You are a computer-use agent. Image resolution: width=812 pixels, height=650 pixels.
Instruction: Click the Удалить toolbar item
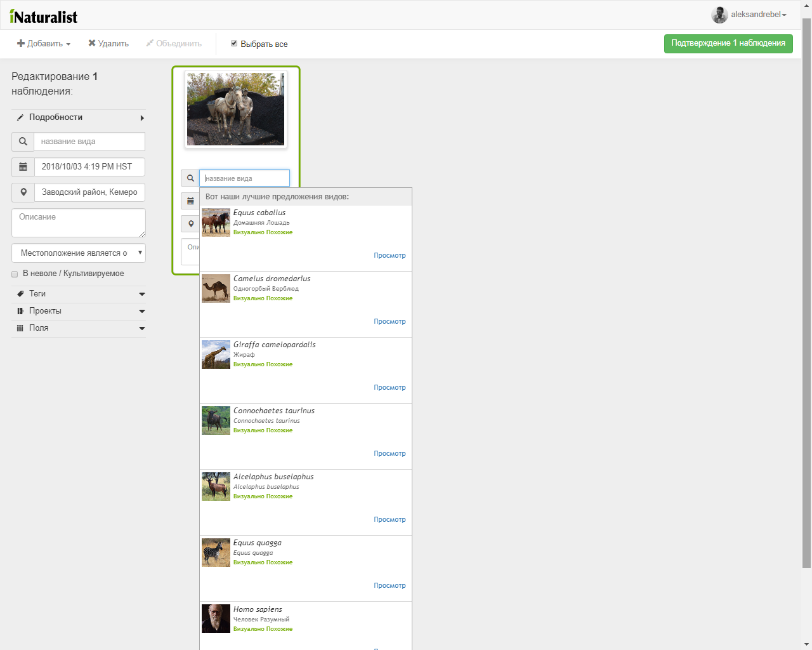(x=108, y=44)
